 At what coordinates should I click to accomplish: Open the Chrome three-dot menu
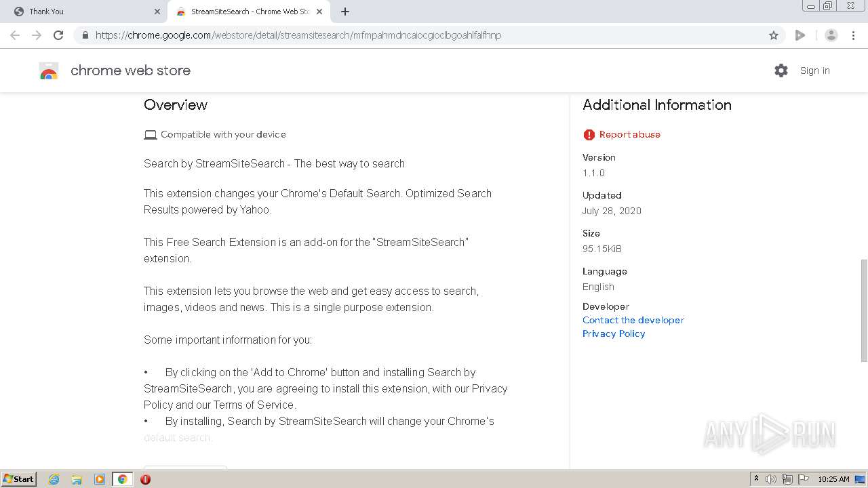pyautogui.click(x=853, y=35)
